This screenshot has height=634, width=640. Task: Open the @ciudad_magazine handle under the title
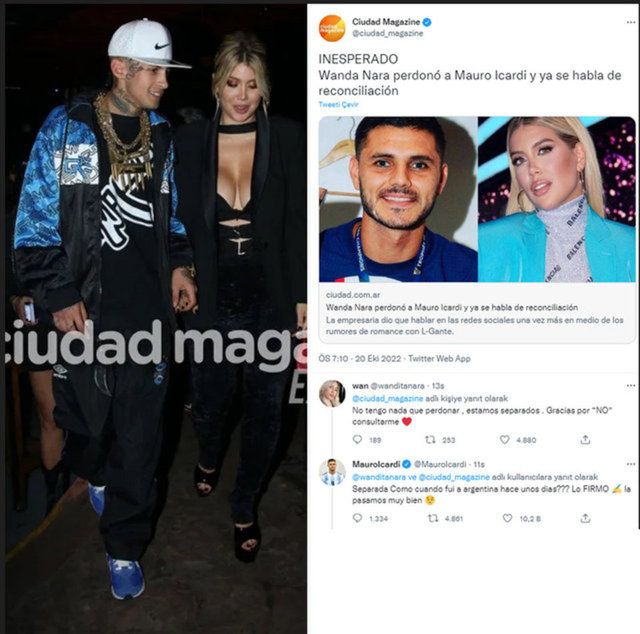click(387, 33)
